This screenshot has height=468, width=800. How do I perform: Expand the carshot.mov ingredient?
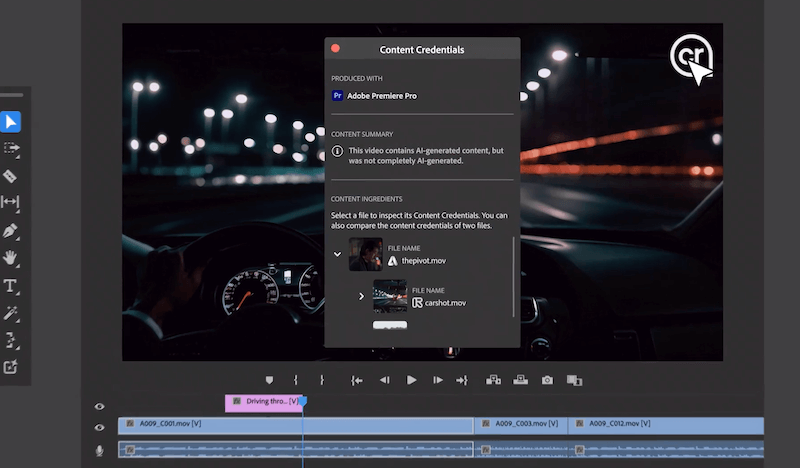(361, 296)
